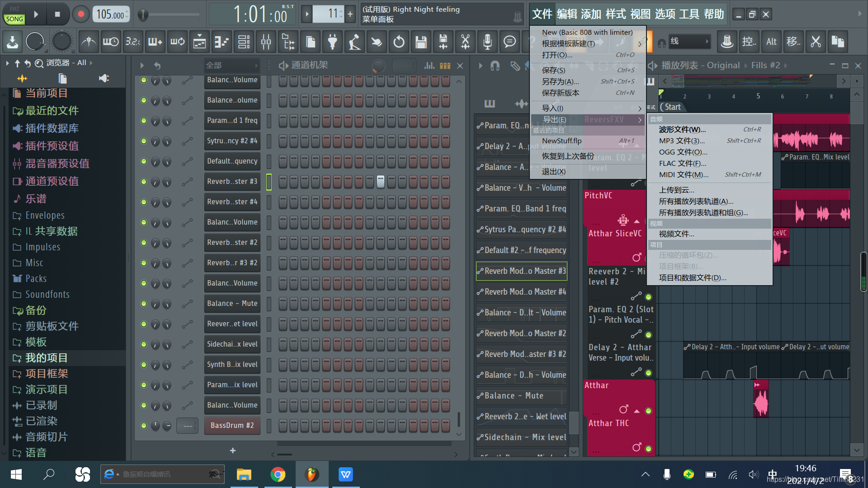The image size is (868, 488).
Task: Click the microphone recording icon
Action: [487, 42]
